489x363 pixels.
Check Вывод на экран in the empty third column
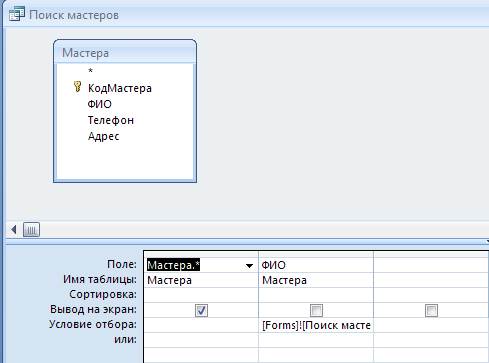point(431,311)
